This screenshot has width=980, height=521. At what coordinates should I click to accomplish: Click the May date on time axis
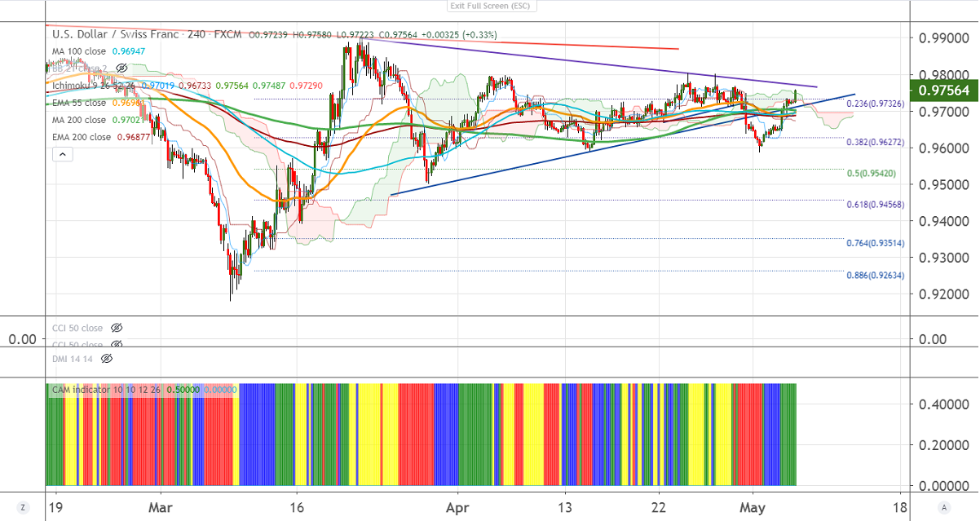point(753,506)
